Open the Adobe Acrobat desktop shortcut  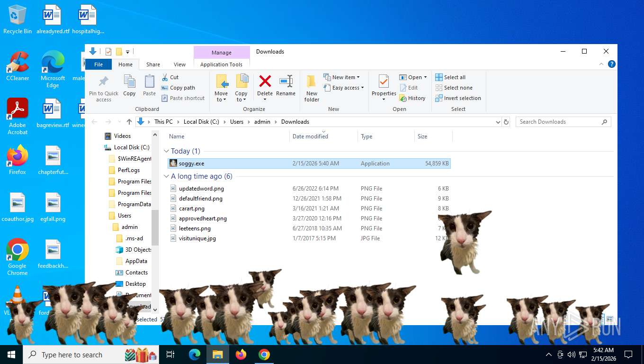click(x=18, y=117)
